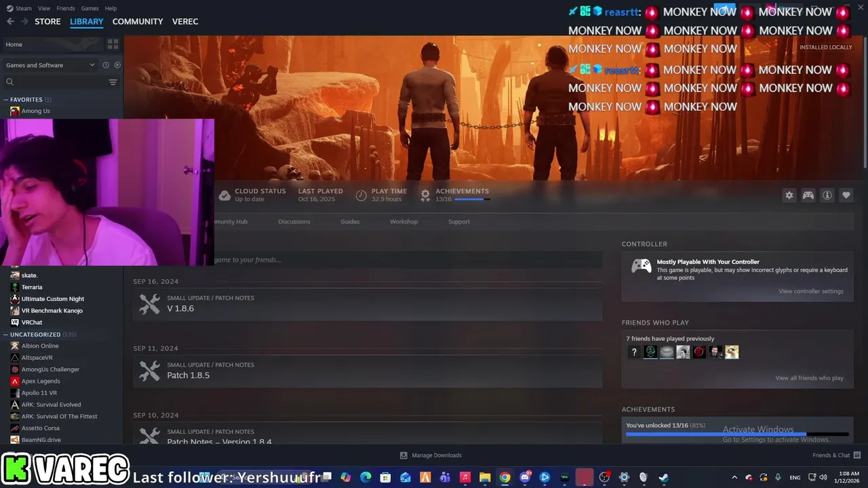
Task: Switch to the STORE tab
Action: pos(47,22)
